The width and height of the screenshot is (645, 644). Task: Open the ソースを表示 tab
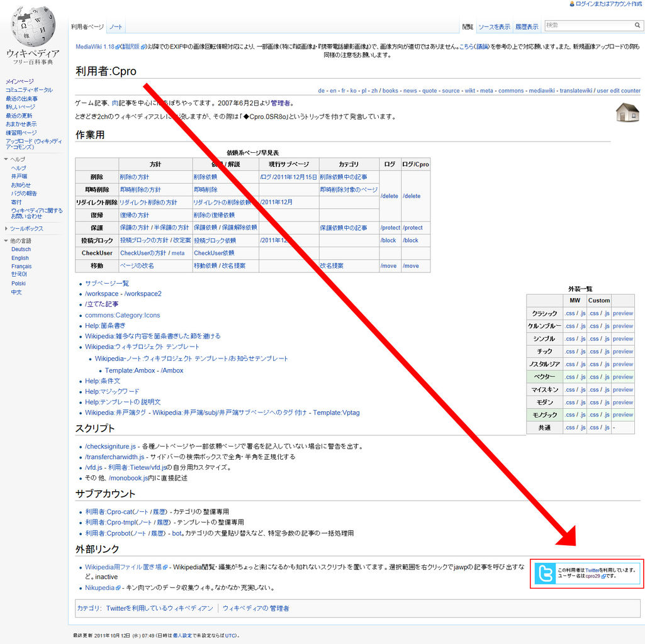click(x=494, y=27)
